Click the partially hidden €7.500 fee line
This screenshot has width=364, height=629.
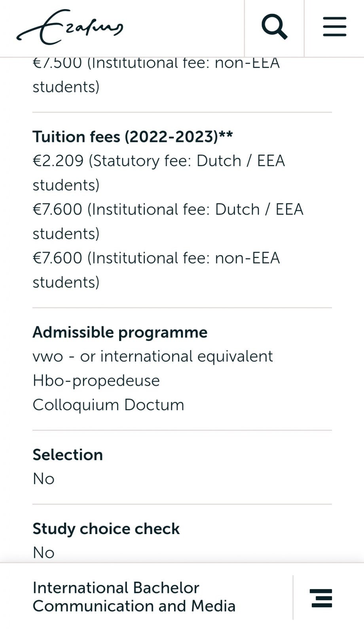156,63
